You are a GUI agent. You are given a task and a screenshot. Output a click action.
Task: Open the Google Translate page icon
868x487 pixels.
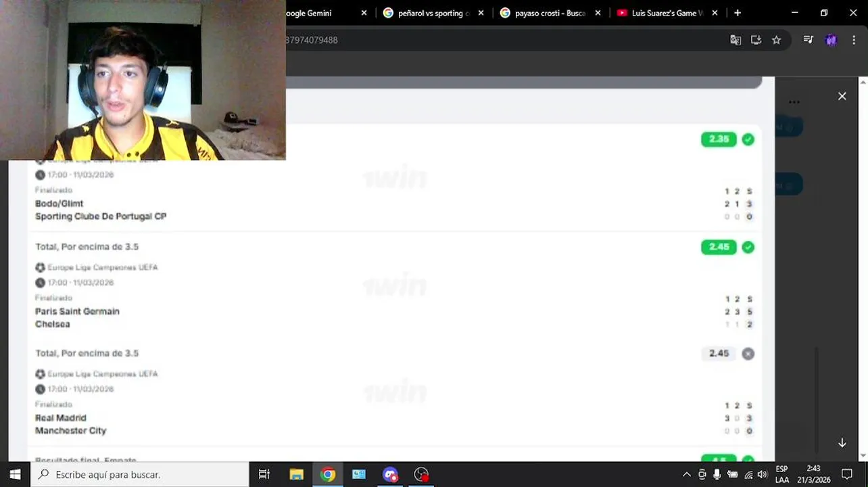[736, 40]
